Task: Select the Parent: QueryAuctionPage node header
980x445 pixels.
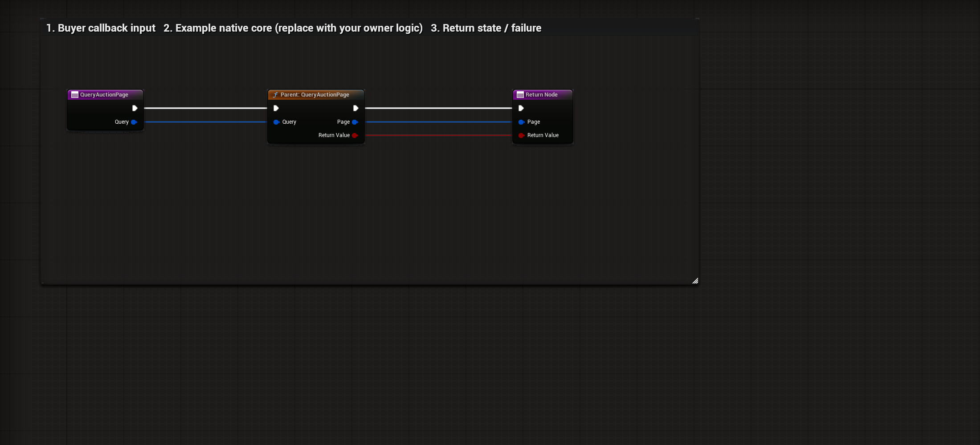Action: click(x=316, y=95)
